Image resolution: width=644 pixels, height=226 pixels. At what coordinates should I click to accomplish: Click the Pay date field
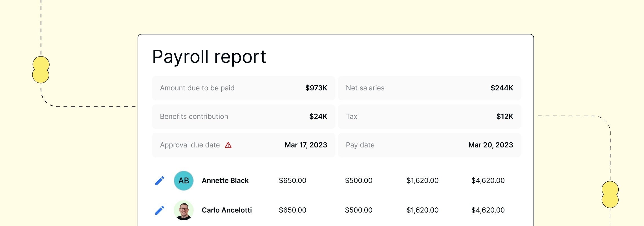coord(429,145)
